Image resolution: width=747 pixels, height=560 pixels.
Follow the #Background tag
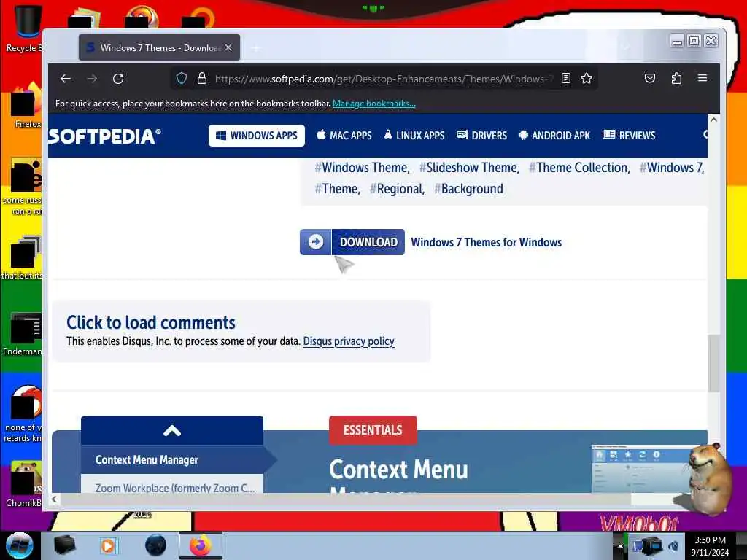pos(468,189)
